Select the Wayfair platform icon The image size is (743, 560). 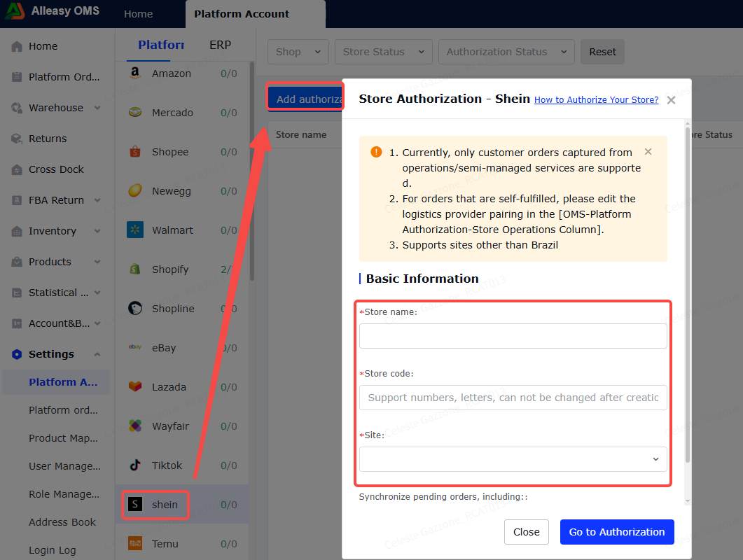click(135, 426)
